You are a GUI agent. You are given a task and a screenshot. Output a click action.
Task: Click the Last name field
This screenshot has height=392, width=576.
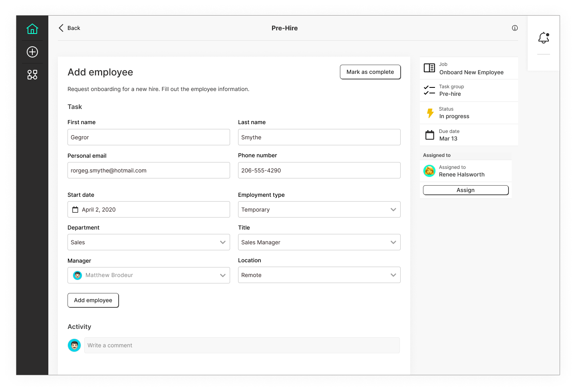click(x=319, y=137)
